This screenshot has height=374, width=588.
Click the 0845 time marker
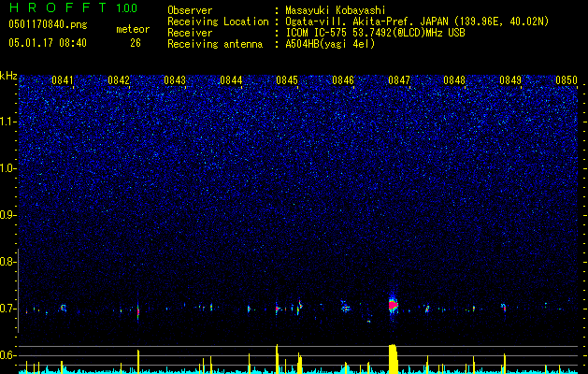(287, 80)
